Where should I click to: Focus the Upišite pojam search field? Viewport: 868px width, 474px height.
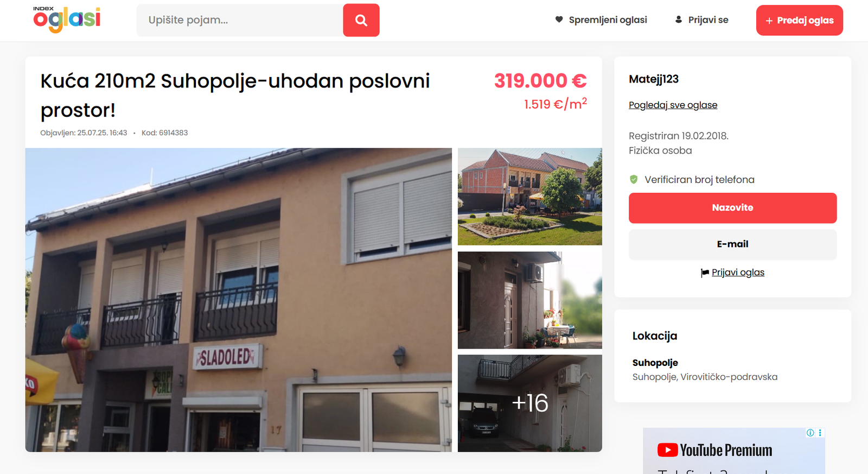[240, 20]
